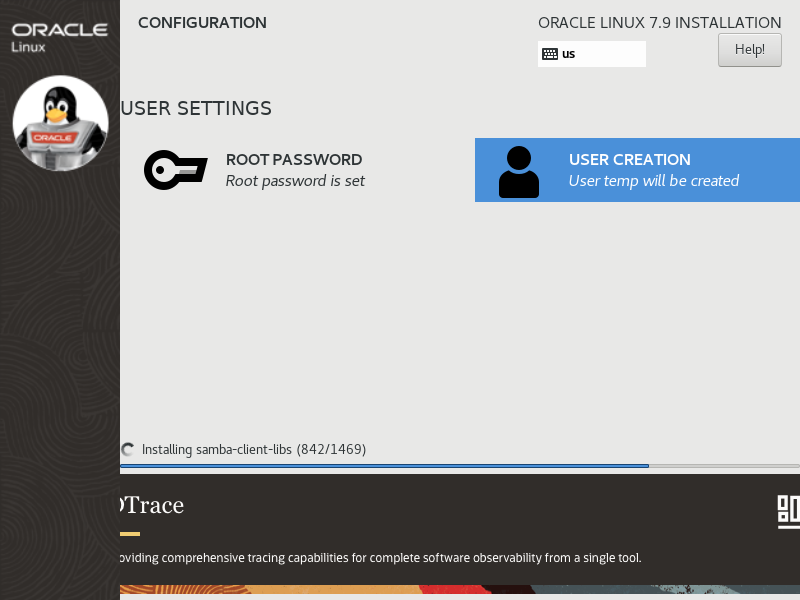Image resolution: width=800 pixels, height=600 pixels.
Task: Open USER CREATION settings
Action: tap(637, 170)
